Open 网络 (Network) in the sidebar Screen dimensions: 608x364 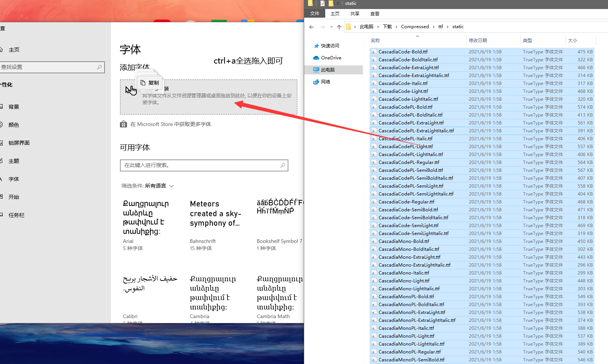pos(325,82)
